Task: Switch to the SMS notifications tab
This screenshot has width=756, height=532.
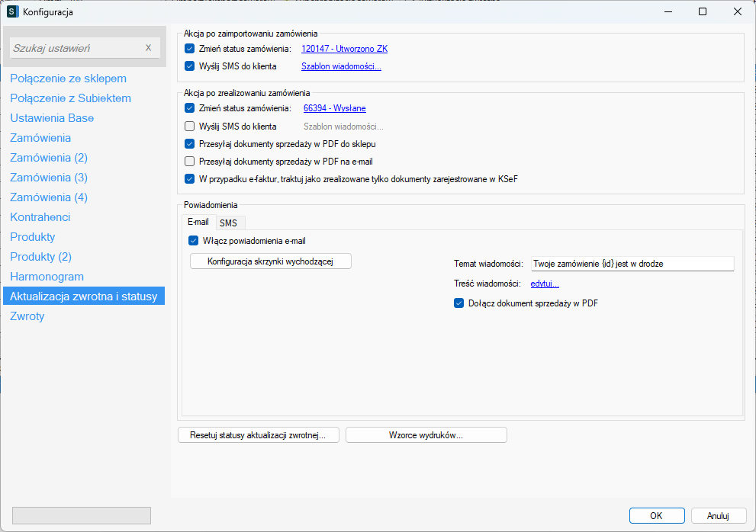Action: (228, 223)
